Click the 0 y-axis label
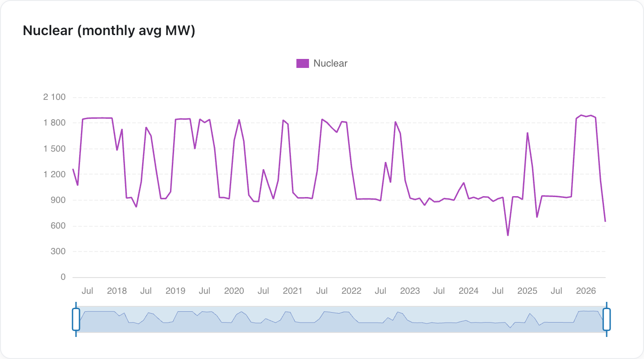The width and height of the screenshot is (644, 359). pyautogui.click(x=63, y=278)
